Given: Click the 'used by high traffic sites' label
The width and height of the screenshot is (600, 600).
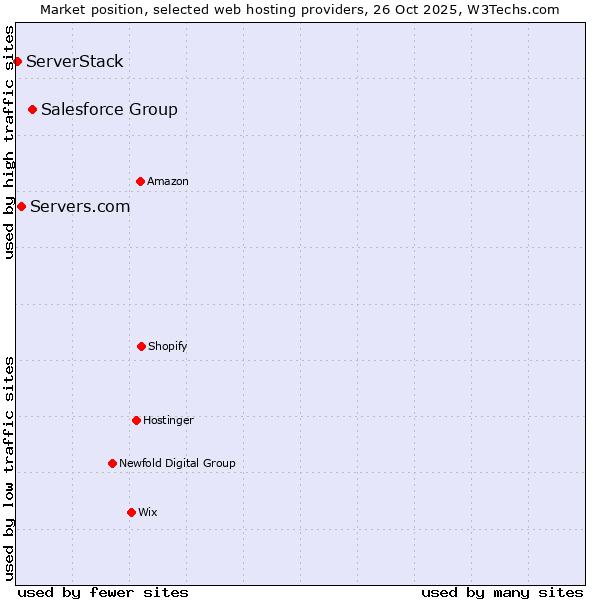Looking at the screenshot, I should pos(9,143).
